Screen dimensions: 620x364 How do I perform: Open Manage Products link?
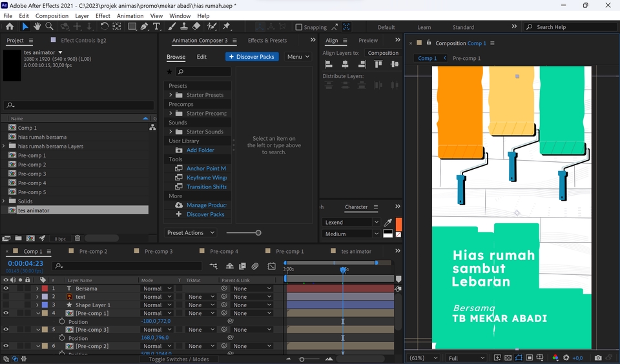(206, 205)
